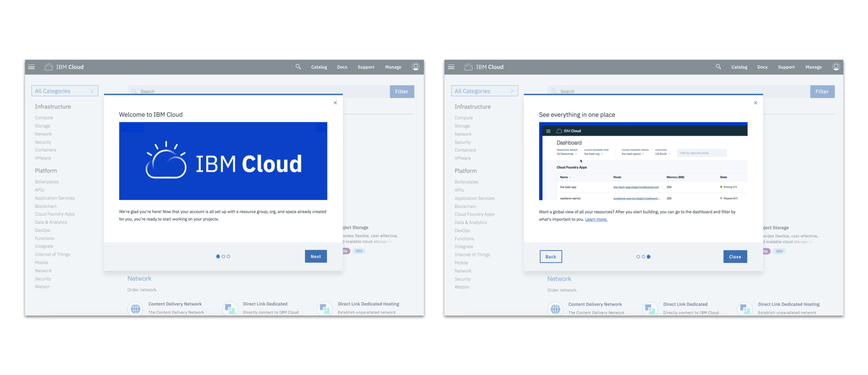Click Dashboard preview image in right dialog
868x375 pixels.
coord(643,161)
